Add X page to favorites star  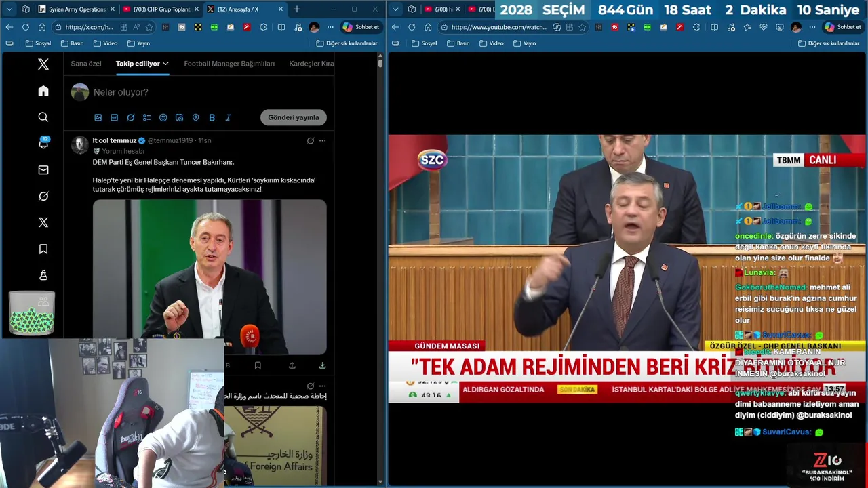(x=149, y=27)
